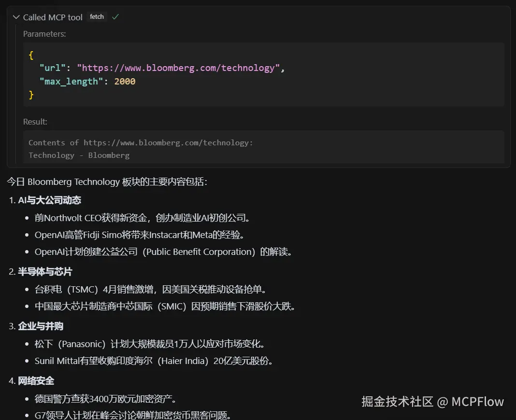Image resolution: width=516 pixels, height=420 pixels.
Task: Click the fetch tool name badge
Action: tap(97, 17)
